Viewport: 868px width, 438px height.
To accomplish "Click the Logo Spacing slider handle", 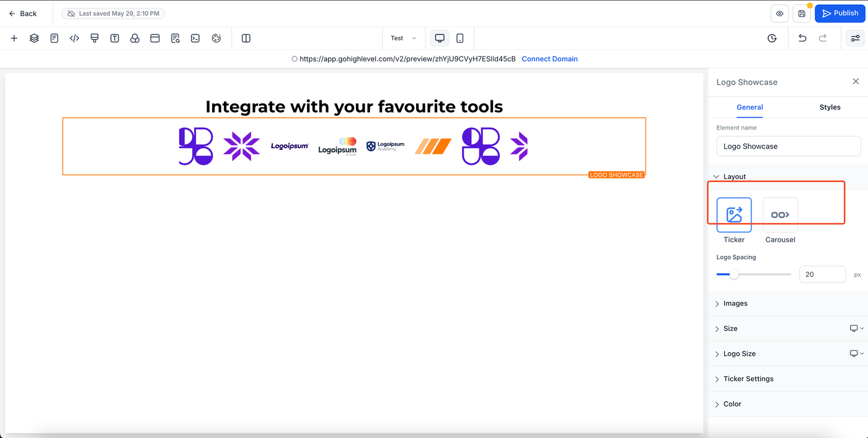I will [734, 274].
